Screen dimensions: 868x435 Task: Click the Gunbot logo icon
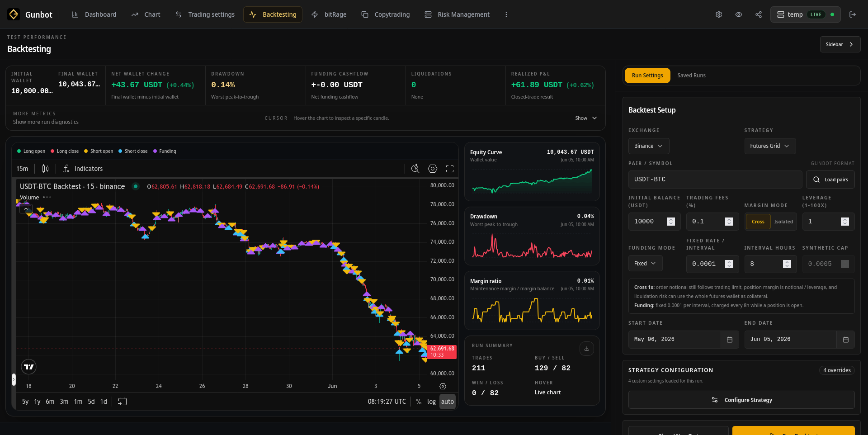[x=14, y=14]
